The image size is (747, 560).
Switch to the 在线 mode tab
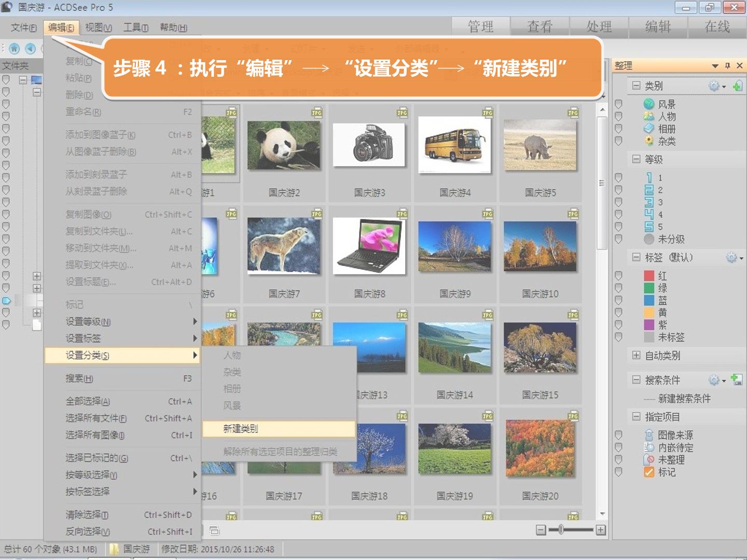point(717,27)
